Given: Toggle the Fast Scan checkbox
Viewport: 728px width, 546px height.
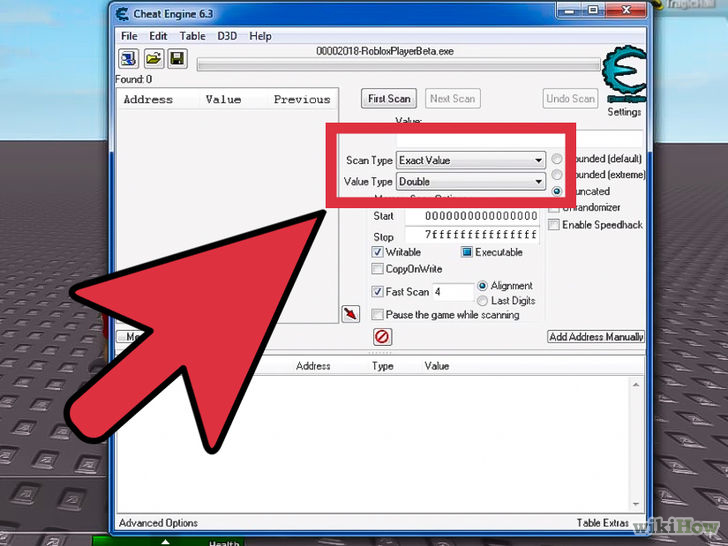Looking at the screenshot, I should pyautogui.click(x=377, y=292).
